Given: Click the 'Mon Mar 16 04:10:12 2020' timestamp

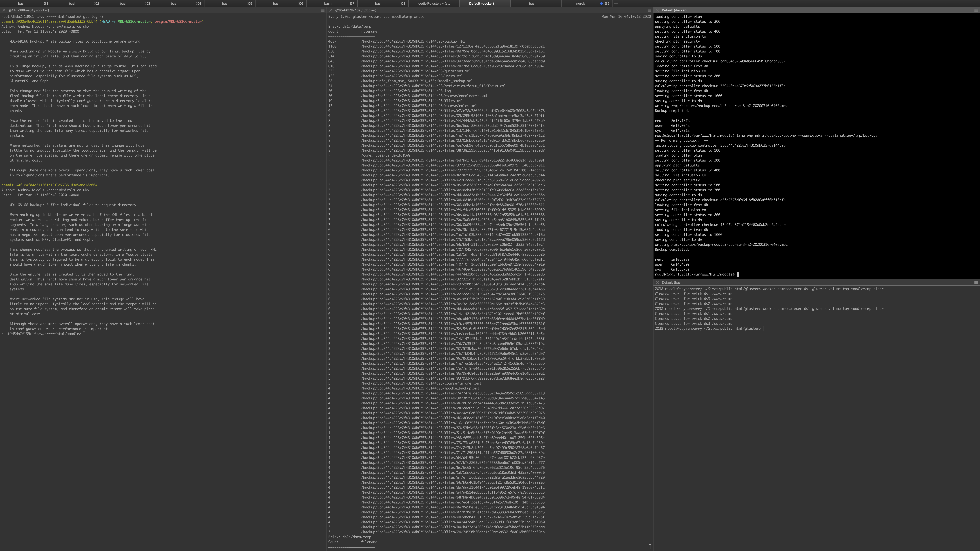Looking at the screenshot, I should (626, 17).
